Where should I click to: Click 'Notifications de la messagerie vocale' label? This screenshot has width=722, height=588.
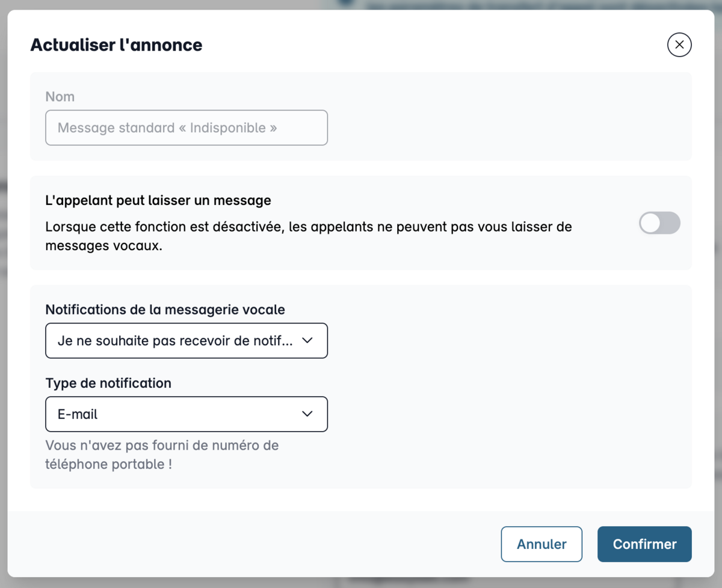pos(165,310)
